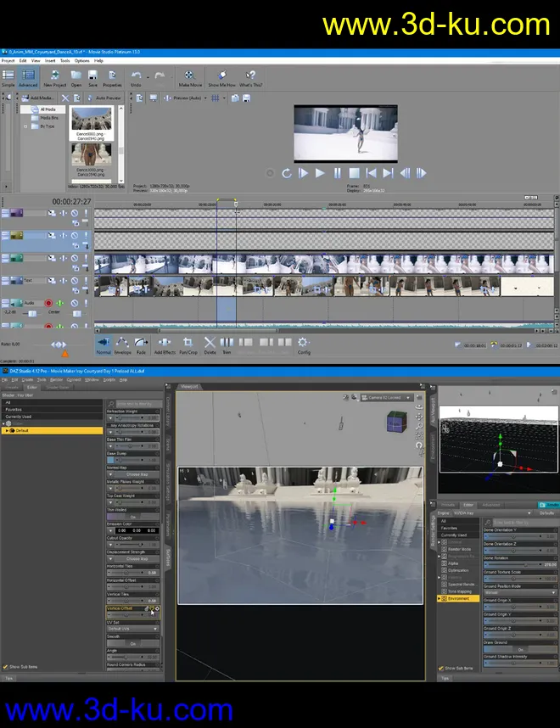Select Environment in render settings list
Viewport: 560px width, 728px height.
click(x=459, y=598)
